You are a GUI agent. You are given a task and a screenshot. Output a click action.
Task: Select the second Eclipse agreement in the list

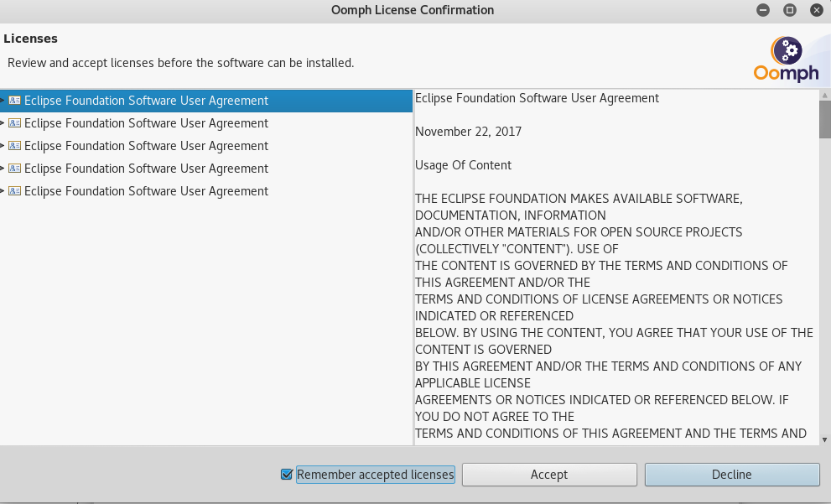[x=147, y=122]
